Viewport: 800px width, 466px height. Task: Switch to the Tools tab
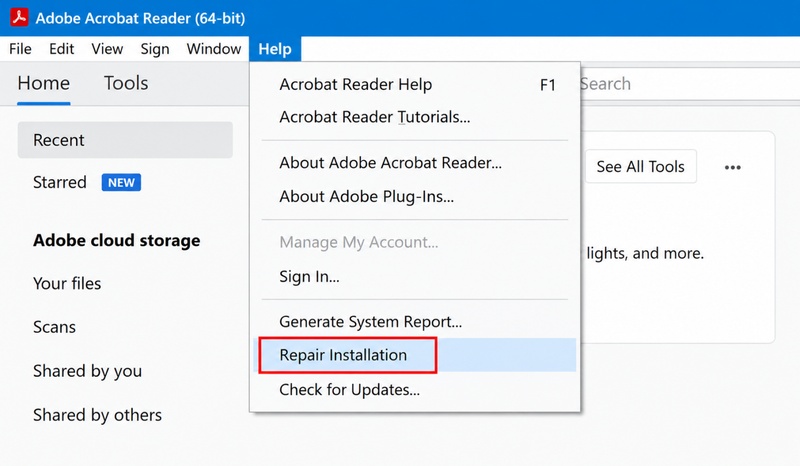126,83
